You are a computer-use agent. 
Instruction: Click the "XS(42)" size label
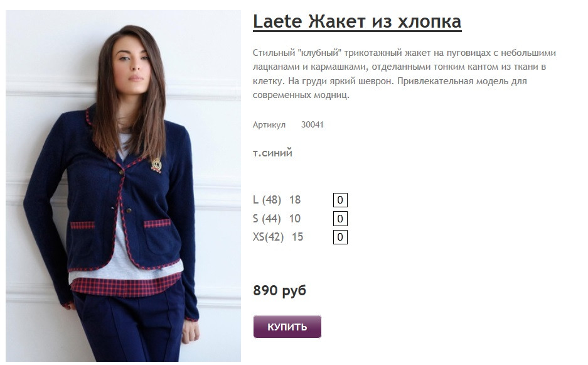pos(268,237)
